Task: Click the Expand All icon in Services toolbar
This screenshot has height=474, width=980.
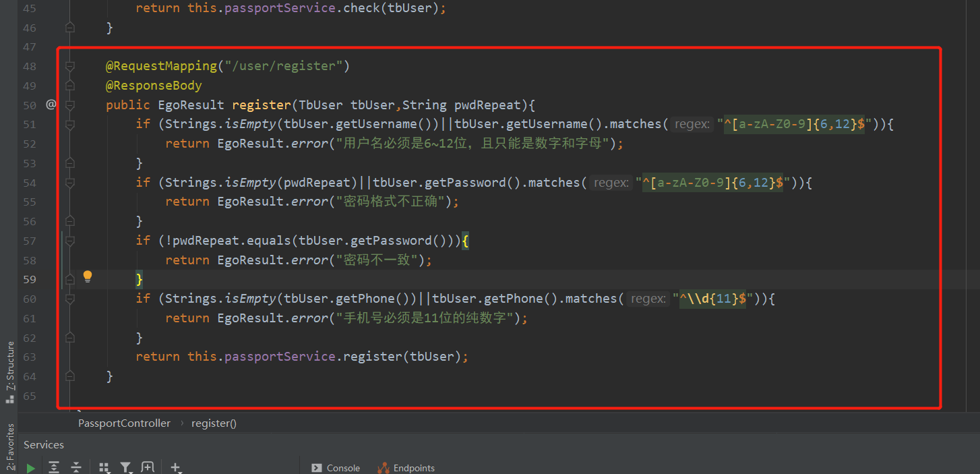Action: point(54,467)
